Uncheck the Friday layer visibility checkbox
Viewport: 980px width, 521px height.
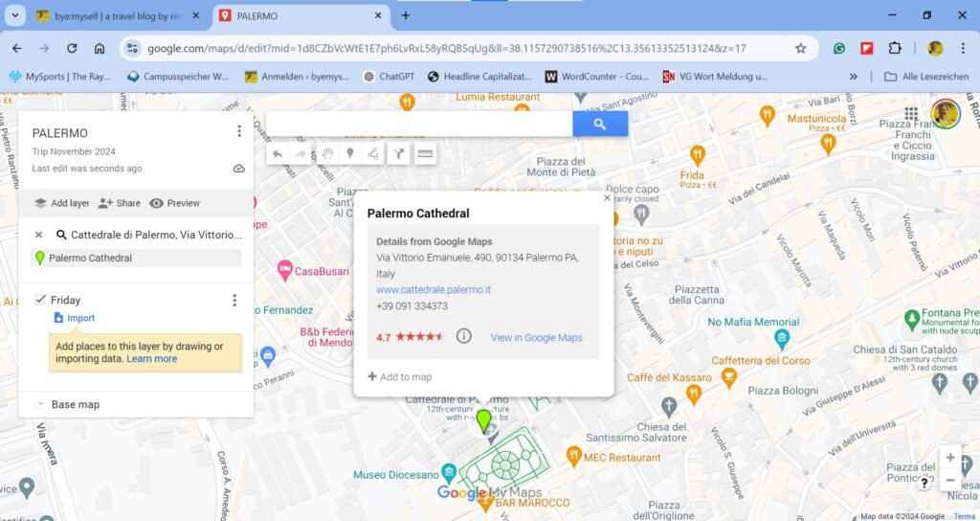(x=40, y=300)
